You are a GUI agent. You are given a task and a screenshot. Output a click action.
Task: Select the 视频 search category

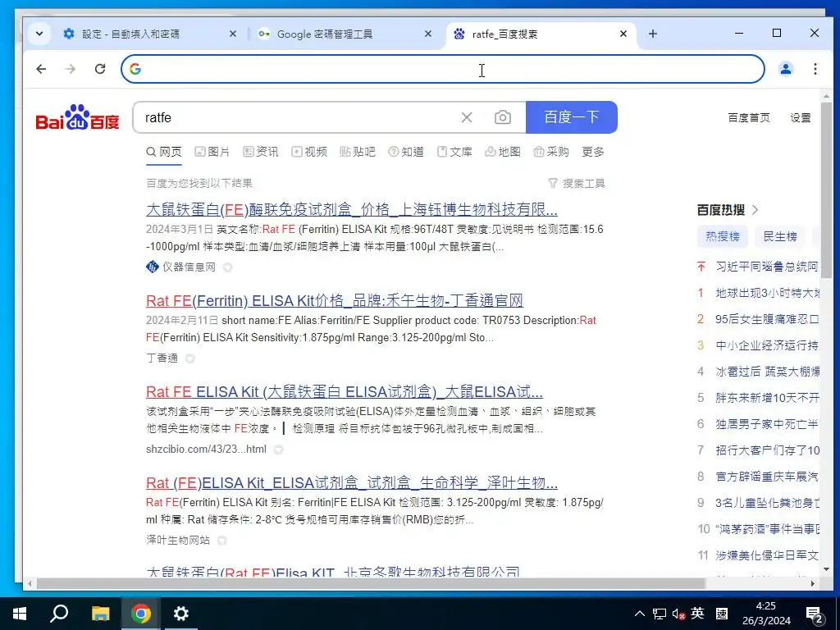(x=309, y=152)
